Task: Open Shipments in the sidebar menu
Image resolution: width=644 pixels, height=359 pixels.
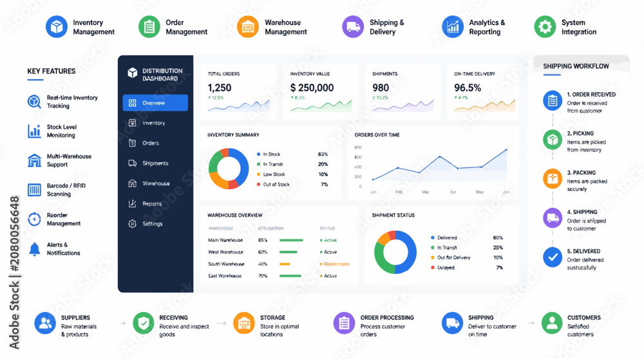Action: coord(155,163)
